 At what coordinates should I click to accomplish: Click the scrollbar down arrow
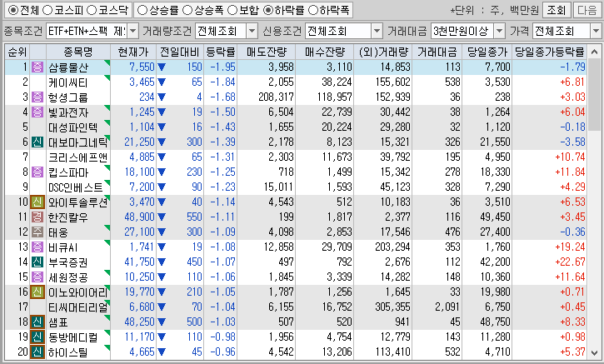point(595,353)
